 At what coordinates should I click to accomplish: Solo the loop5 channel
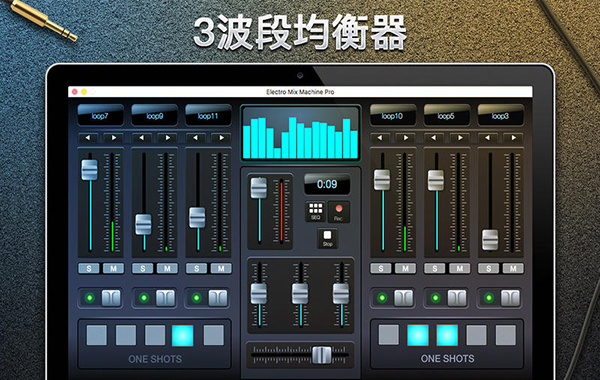coord(435,268)
